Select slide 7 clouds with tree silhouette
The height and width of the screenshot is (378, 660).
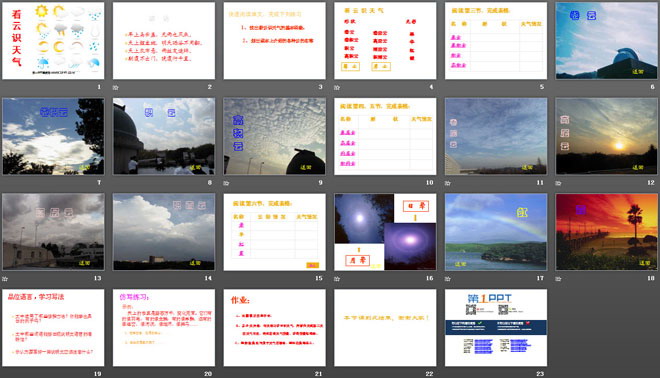[x=53, y=136]
